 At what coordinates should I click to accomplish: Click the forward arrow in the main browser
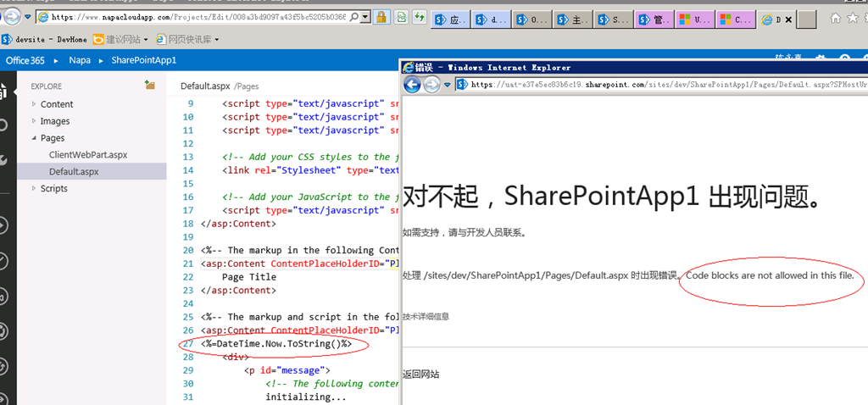click(12, 17)
